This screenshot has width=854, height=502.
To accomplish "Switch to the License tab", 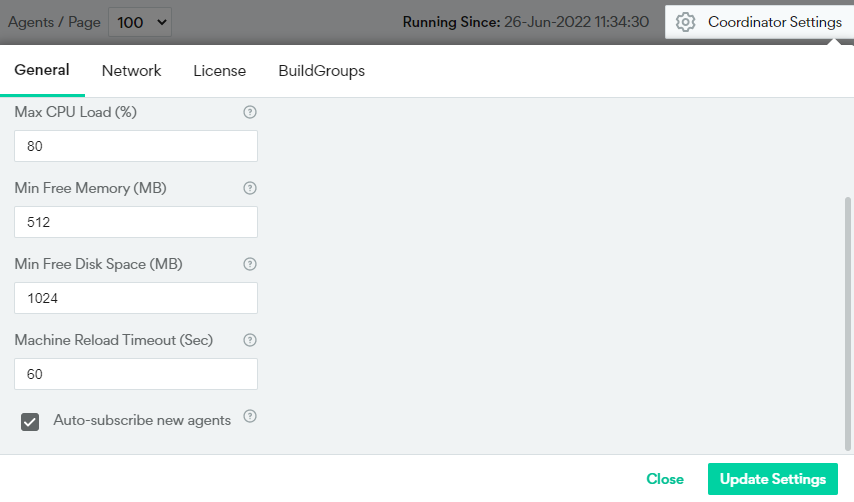I will click(x=219, y=71).
